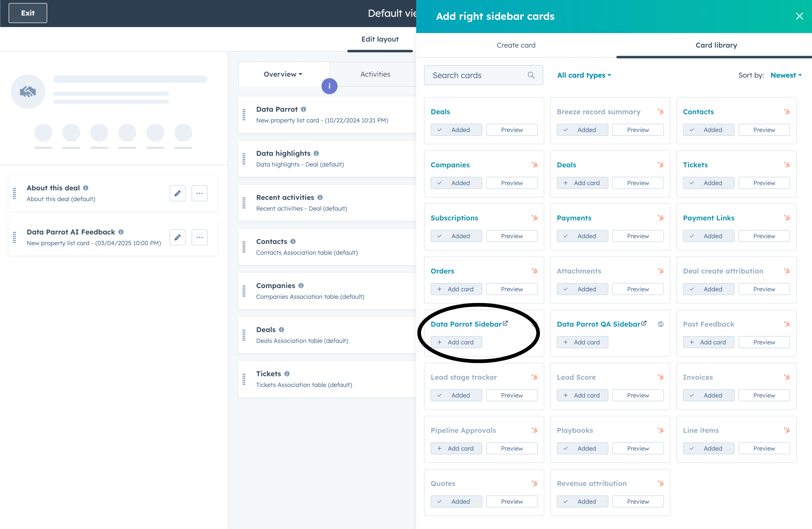Image resolution: width=812 pixels, height=529 pixels.
Task: Toggle the Added check on Breeze record summary
Action: (582, 130)
